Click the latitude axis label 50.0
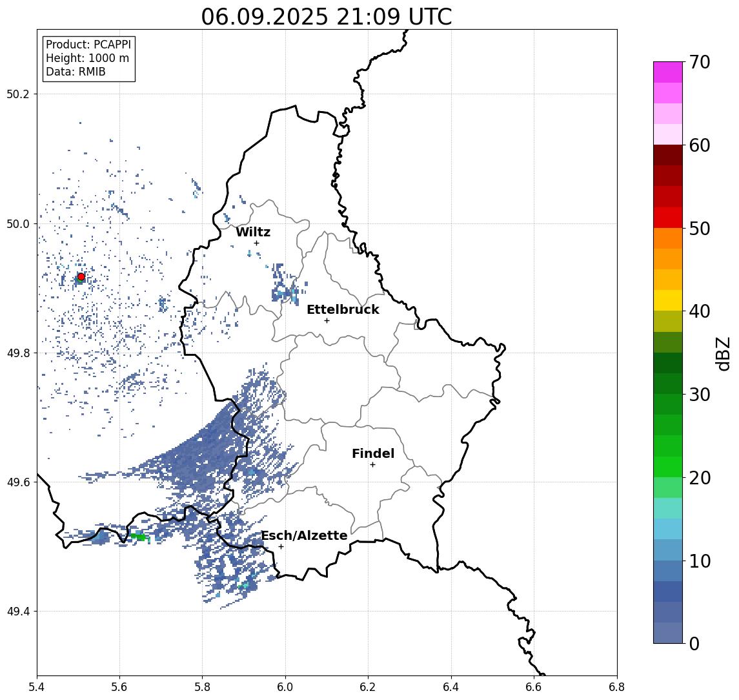Image resolution: width=739 pixels, height=700 pixels. [x=17, y=223]
